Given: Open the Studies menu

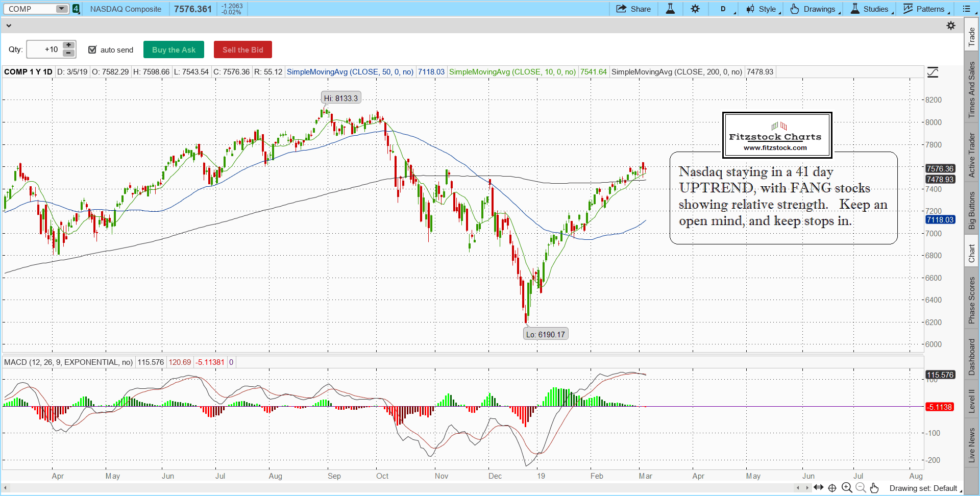Looking at the screenshot, I should point(870,9).
